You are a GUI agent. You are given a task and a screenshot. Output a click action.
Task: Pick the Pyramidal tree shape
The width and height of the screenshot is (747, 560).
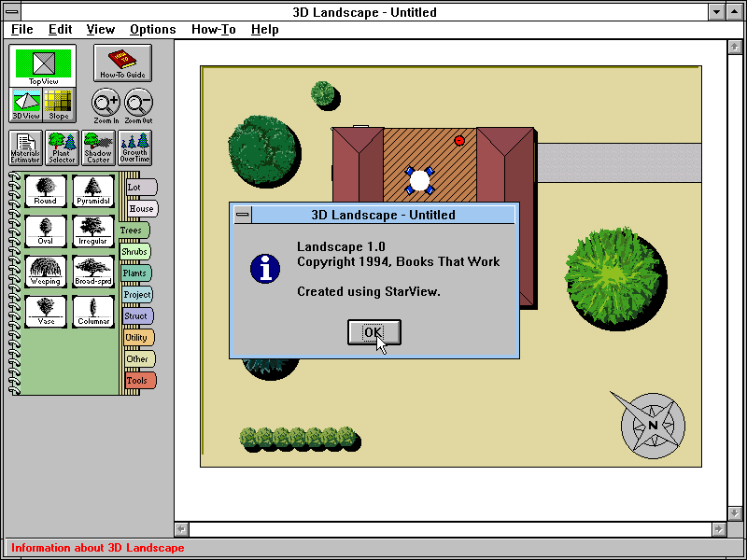pos(92,189)
